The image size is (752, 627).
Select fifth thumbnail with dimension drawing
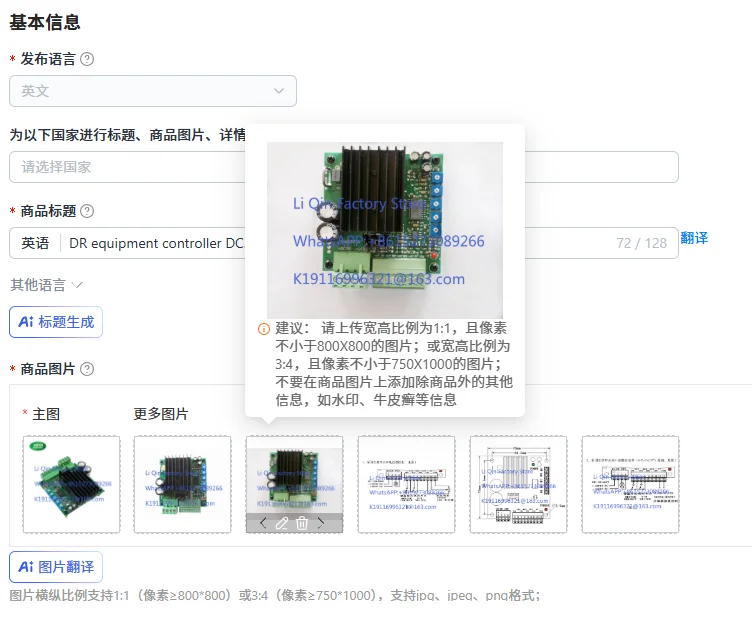click(518, 485)
